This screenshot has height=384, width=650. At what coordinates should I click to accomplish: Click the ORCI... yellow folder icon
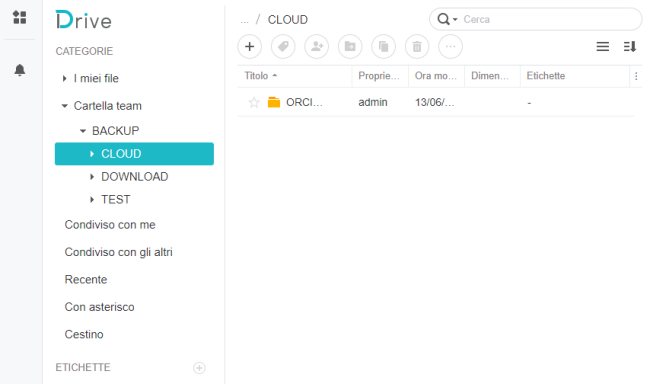tap(274, 102)
